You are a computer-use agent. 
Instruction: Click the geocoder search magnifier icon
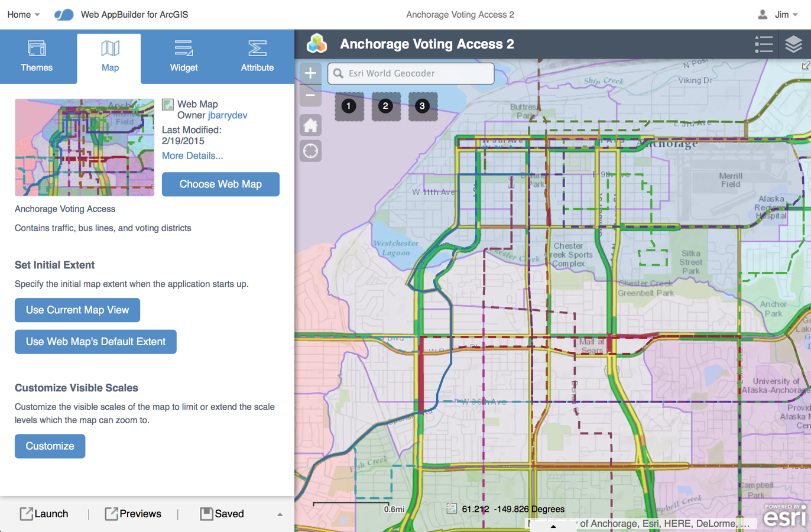point(338,73)
